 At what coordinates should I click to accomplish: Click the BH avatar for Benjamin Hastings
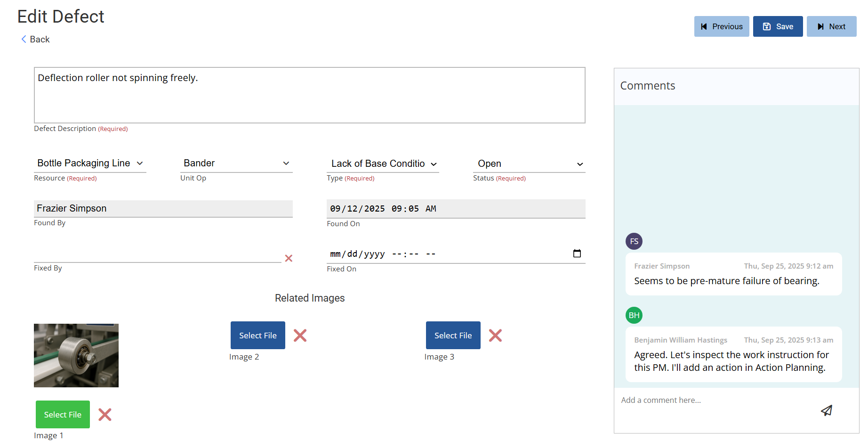click(x=634, y=315)
